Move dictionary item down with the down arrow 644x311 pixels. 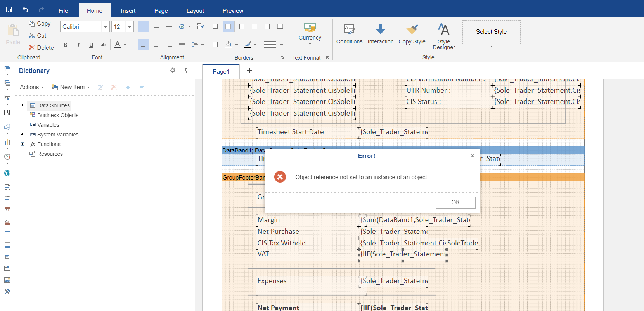click(x=142, y=87)
